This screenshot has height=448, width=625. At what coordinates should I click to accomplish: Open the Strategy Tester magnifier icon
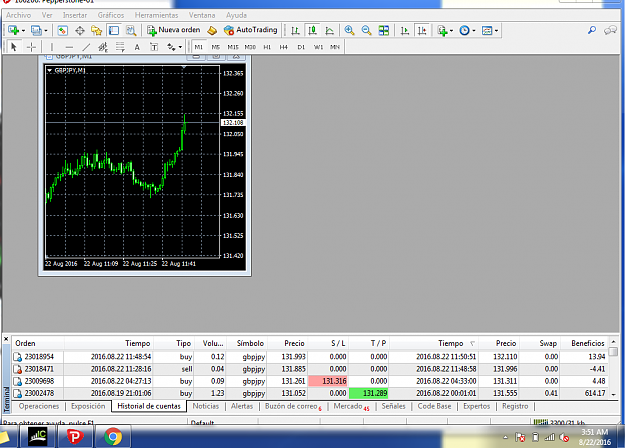point(131,30)
